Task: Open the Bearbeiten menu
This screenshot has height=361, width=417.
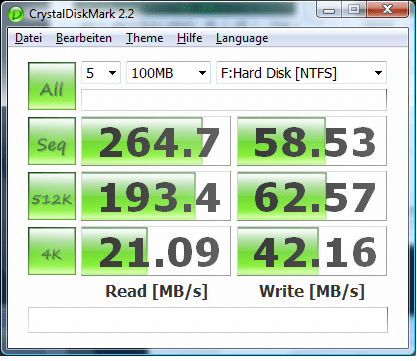Action: [84, 38]
